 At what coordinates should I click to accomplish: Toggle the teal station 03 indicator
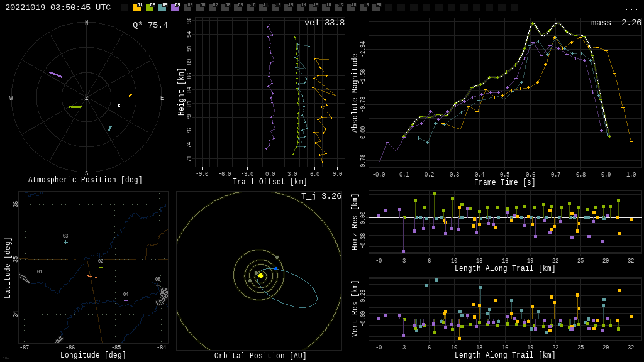[x=162, y=8]
